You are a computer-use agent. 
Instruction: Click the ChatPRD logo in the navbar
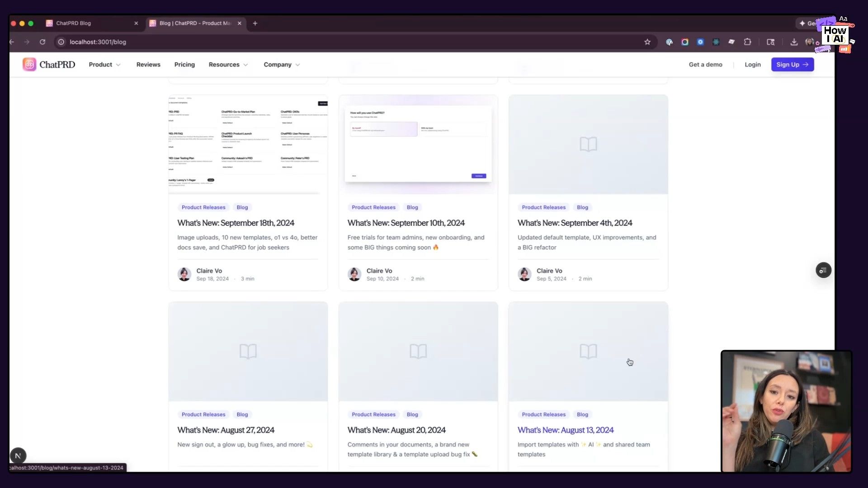(x=49, y=65)
